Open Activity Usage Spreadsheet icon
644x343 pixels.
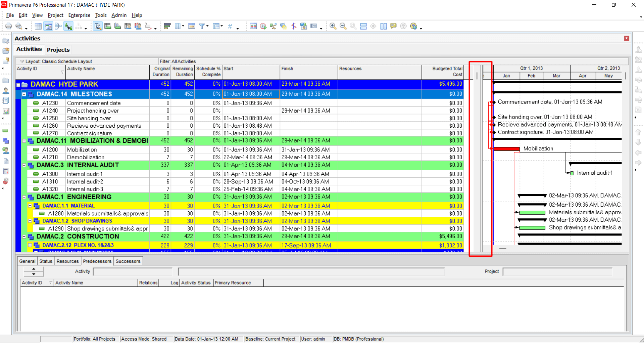coord(108,26)
